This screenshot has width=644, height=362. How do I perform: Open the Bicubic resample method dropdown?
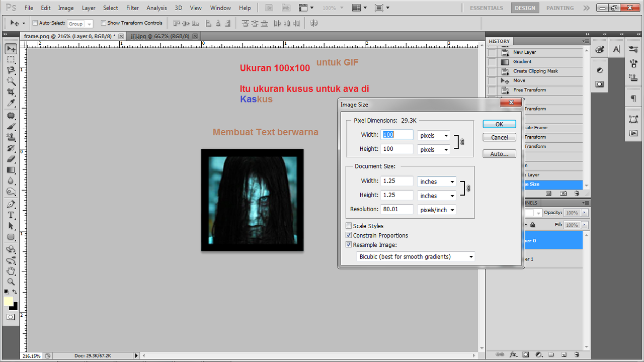click(x=415, y=256)
